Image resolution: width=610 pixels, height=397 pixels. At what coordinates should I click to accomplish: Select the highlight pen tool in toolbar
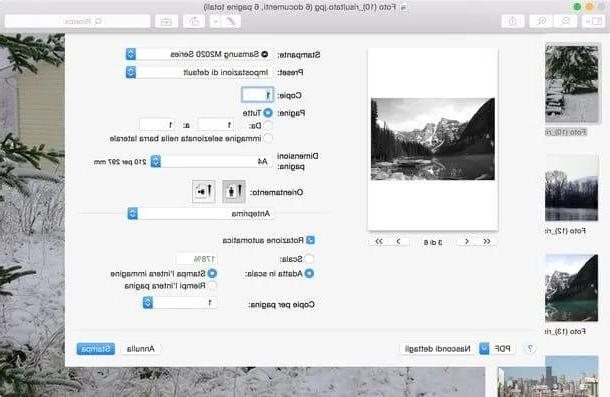pos(231,21)
